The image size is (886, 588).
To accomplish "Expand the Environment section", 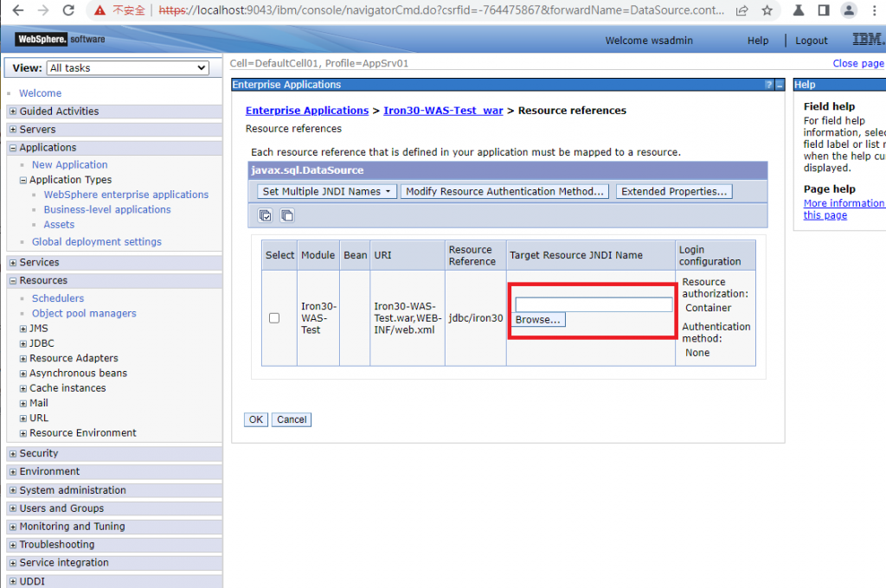I will (x=13, y=471).
